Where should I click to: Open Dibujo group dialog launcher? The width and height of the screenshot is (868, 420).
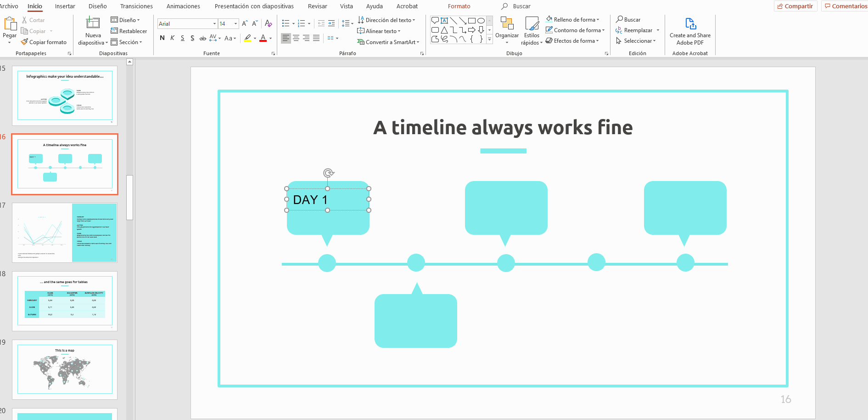pos(606,54)
